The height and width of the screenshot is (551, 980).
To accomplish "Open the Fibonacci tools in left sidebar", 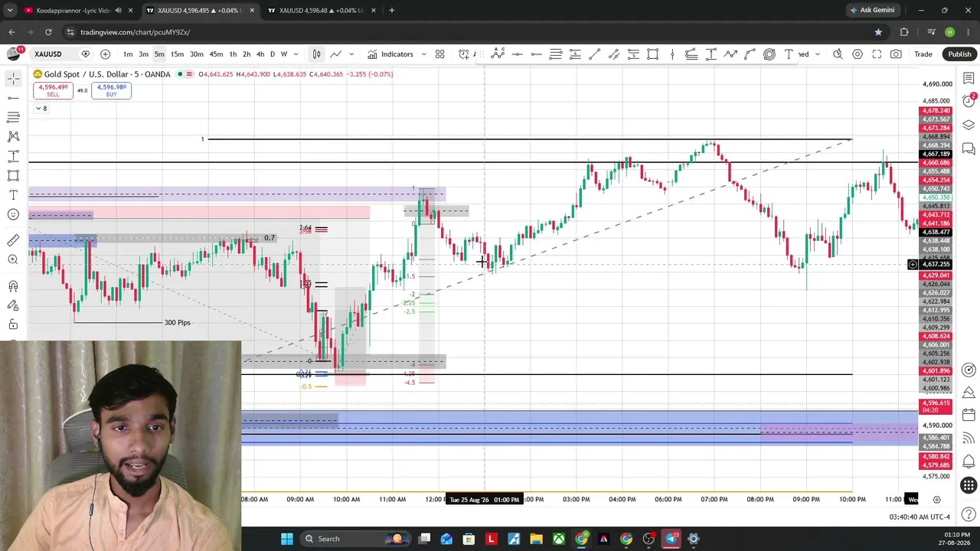I will (13, 117).
